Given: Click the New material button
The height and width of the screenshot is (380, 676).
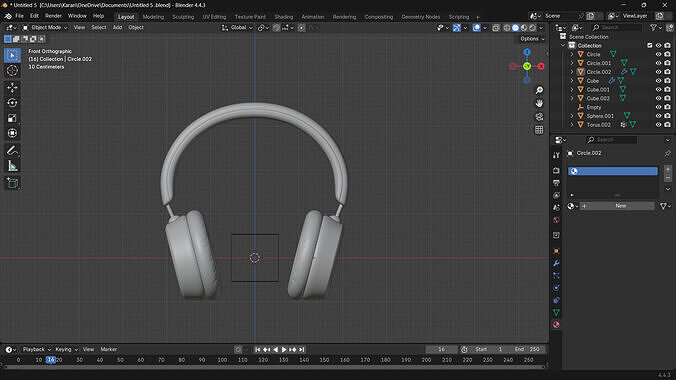Looking at the screenshot, I should [617, 206].
